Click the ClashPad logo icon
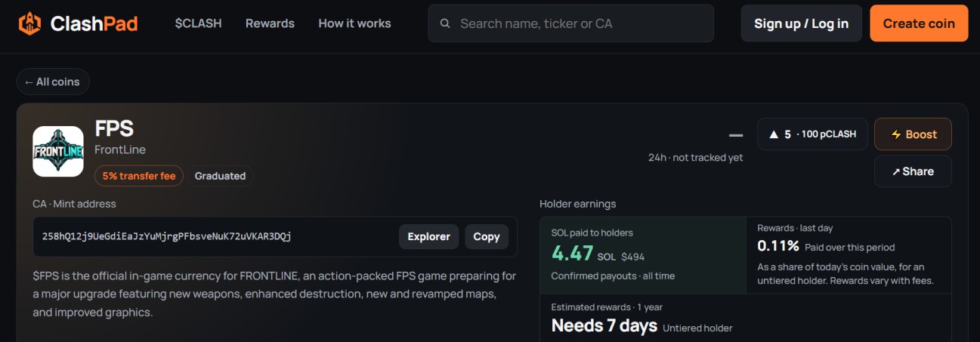This screenshot has height=342, width=980. [x=29, y=23]
